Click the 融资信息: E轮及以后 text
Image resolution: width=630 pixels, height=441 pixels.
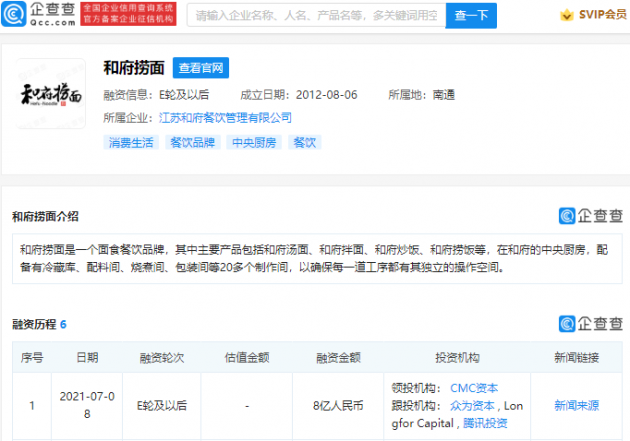pos(156,95)
